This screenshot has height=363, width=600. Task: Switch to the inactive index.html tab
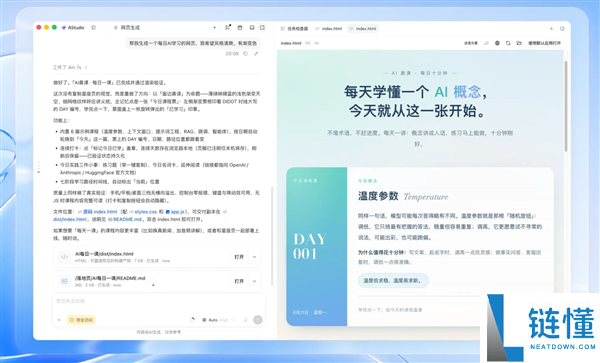pos(328,28)
